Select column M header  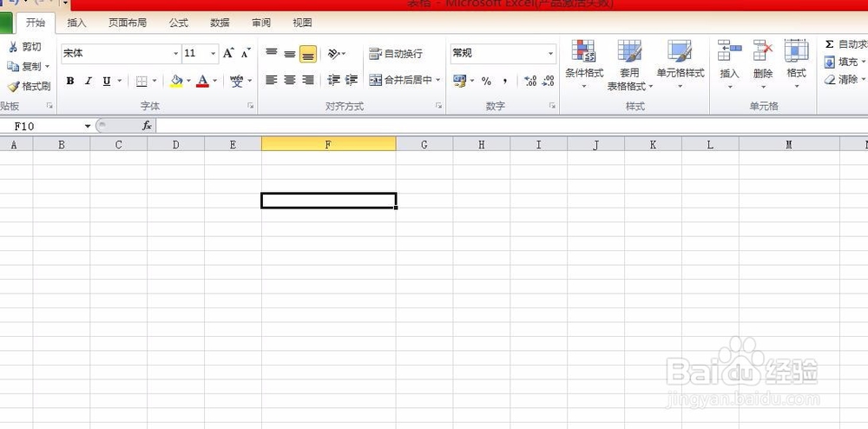(x=789, y=144)
